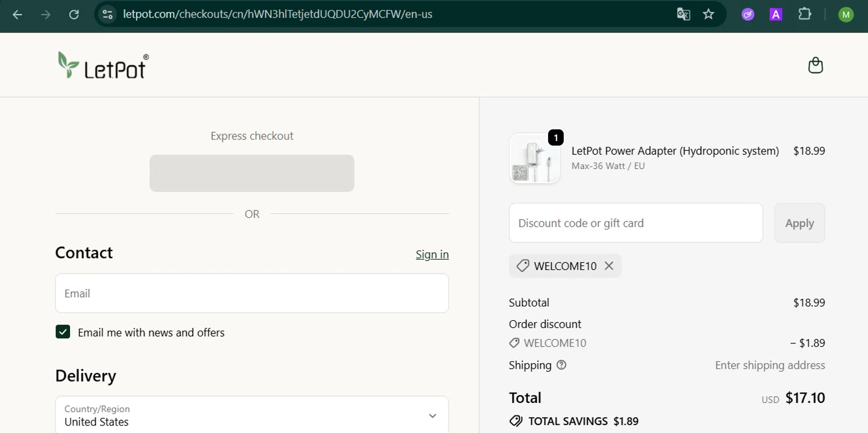Open the green 'M' profile avatar
The image size is (868, 433).
click(x=845, y=14)
